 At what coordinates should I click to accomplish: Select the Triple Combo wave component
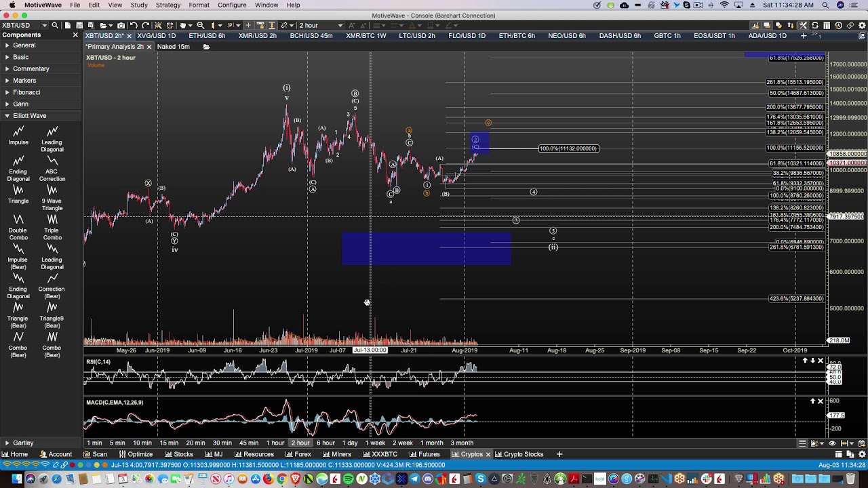click(52, 226)
